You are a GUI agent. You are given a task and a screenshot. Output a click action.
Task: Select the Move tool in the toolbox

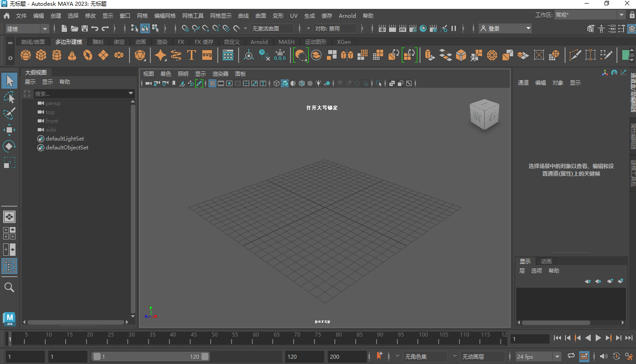pos(10,129)
